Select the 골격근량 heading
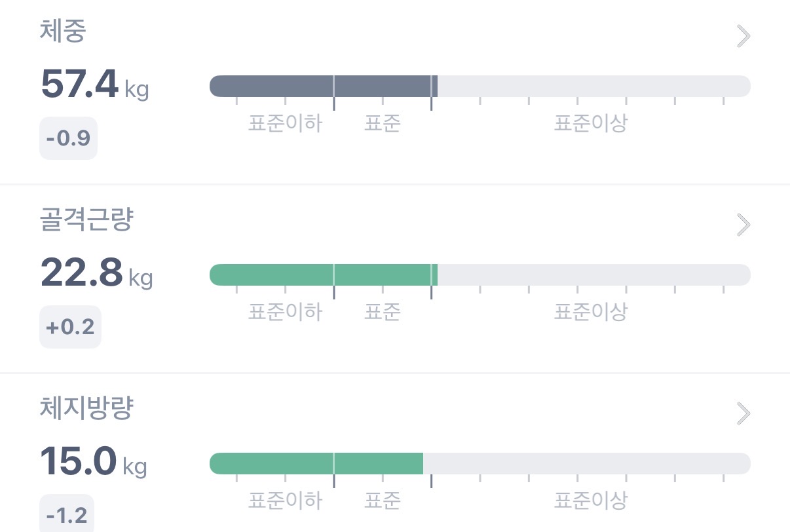790x532 pixels. [x=86, y=220]
